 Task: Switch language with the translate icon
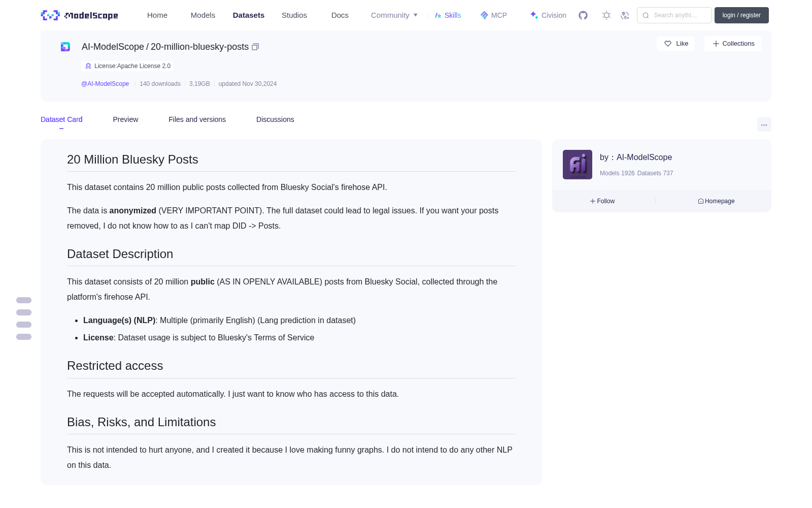pos(625,15)
